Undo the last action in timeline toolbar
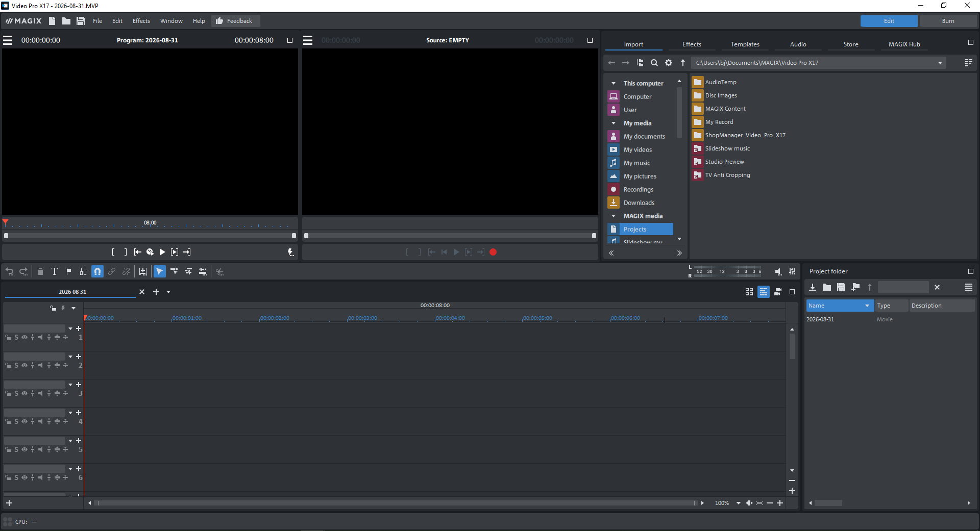Image resolution: width=980 pixels, height=531 pixels. [9, 271]
